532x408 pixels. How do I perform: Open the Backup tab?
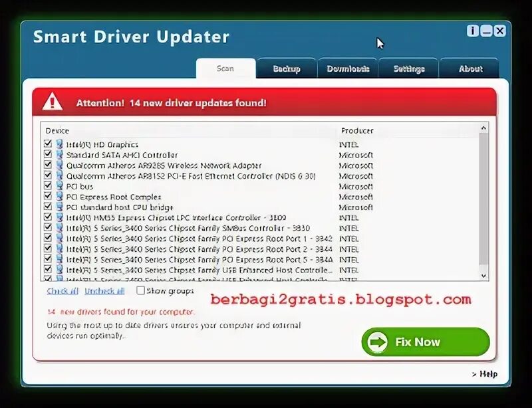(287, 68)
